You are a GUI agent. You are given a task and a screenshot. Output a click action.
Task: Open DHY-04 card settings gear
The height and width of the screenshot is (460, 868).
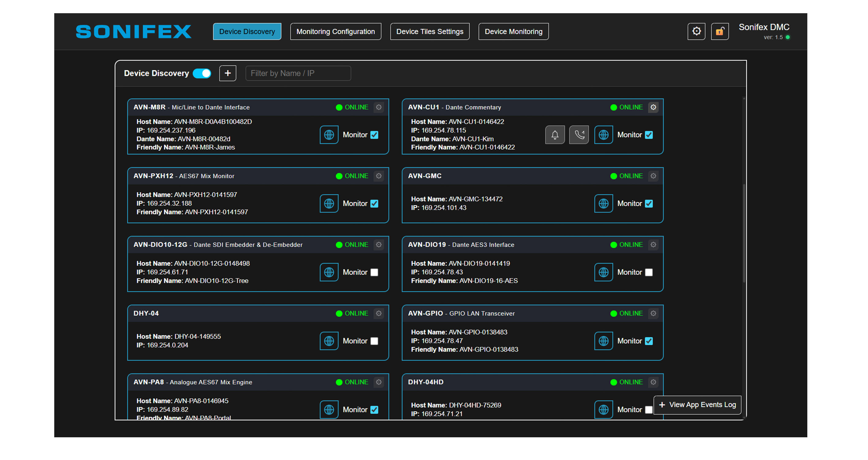(x=379, y=314)
